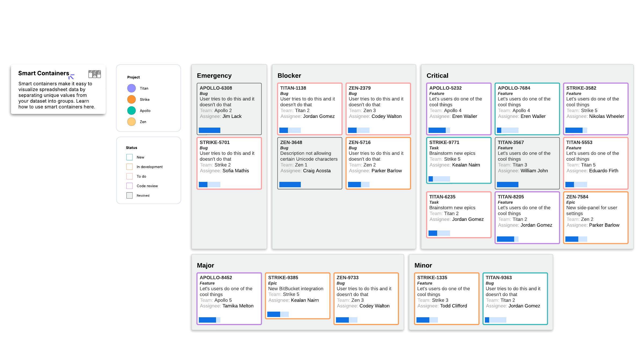The width and height of the screenshot is (644, 346).
Task: Select the ZEN-7584 epic card
Action: coord(596,217)
